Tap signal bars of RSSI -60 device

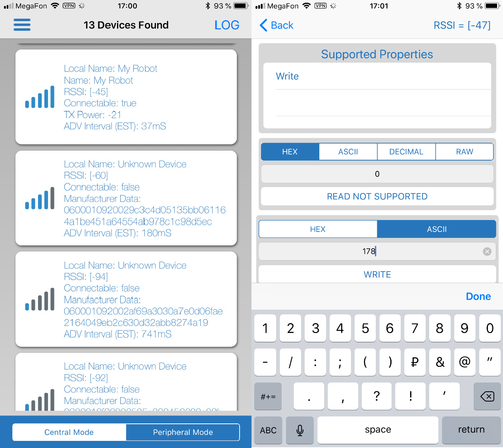40,198
